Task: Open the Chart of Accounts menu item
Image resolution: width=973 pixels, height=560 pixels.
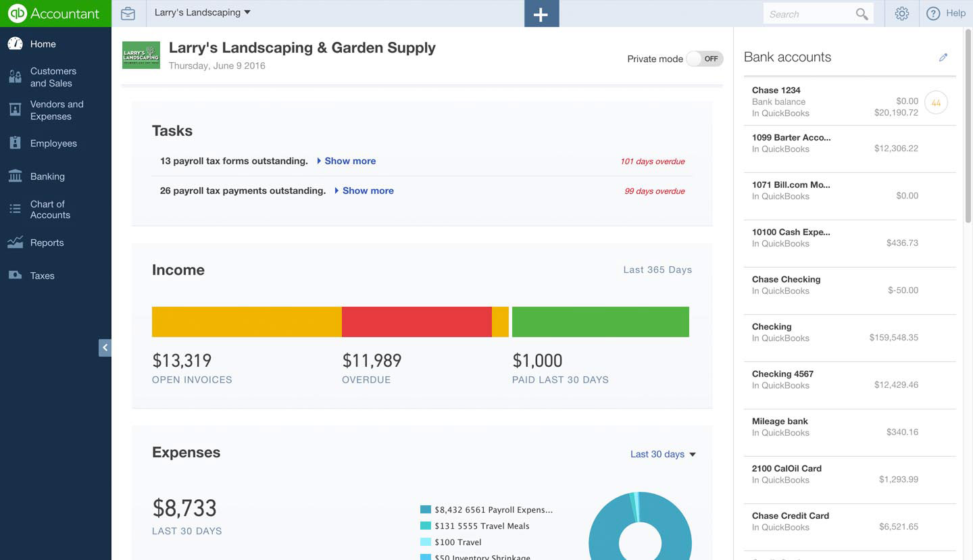Action: click(50, 209)
